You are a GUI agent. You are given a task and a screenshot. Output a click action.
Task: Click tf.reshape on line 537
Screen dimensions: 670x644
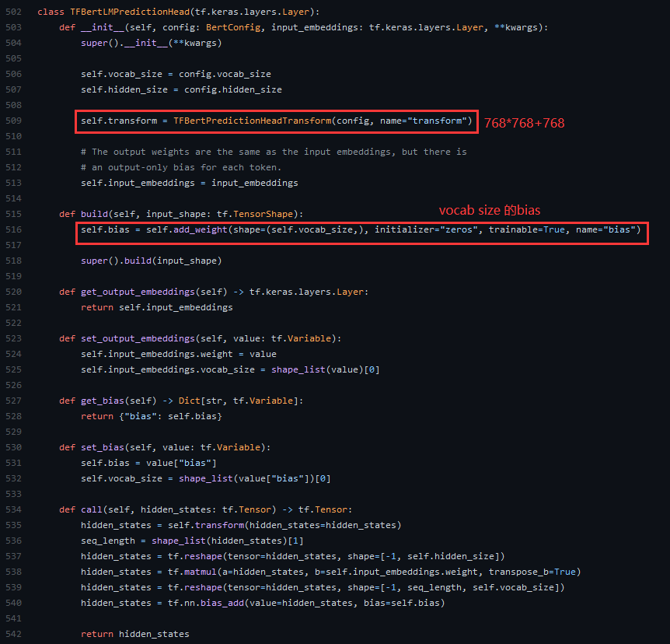tap(195, 556)
